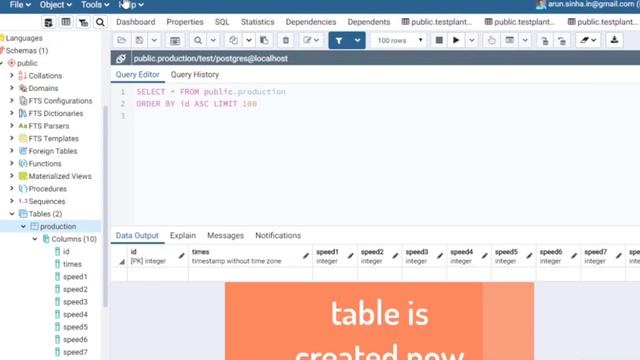This screenshot has width=640, height=360.
Task: Open the 100 rows limit dropdown
Action: click(399, 40)
